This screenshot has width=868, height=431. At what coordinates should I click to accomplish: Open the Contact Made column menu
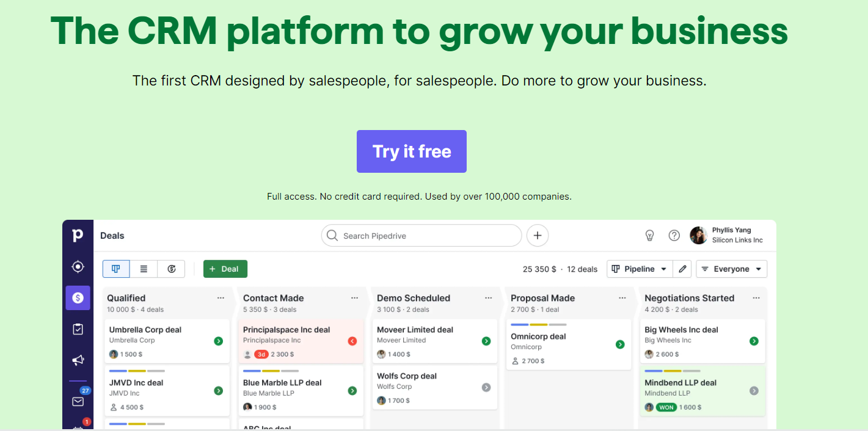click(354, 297)
